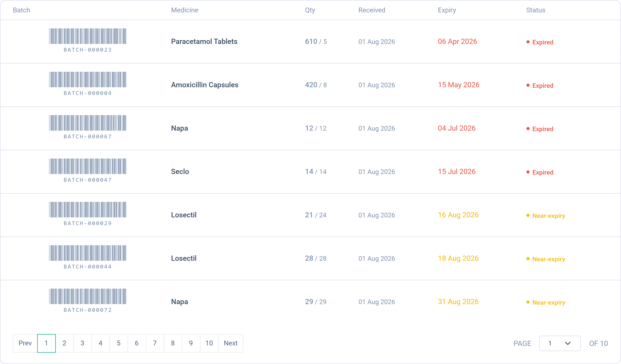Viewport: 621px width, 364px height.
Task: Click Expired status dot for Paracetamol Tablets
Action: click(x=528, y=42)
